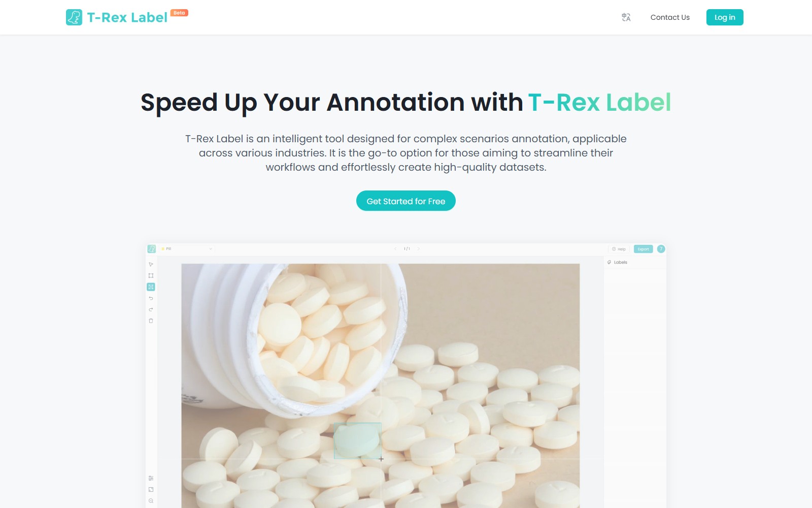Open Help in the demo header
Image resolution: width=812 pixels, height=508 pixels.
619,249
